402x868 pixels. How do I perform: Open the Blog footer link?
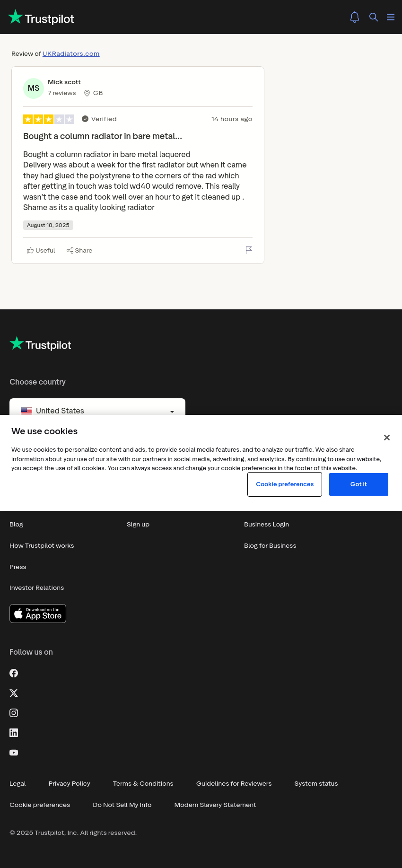click(17, 525)
